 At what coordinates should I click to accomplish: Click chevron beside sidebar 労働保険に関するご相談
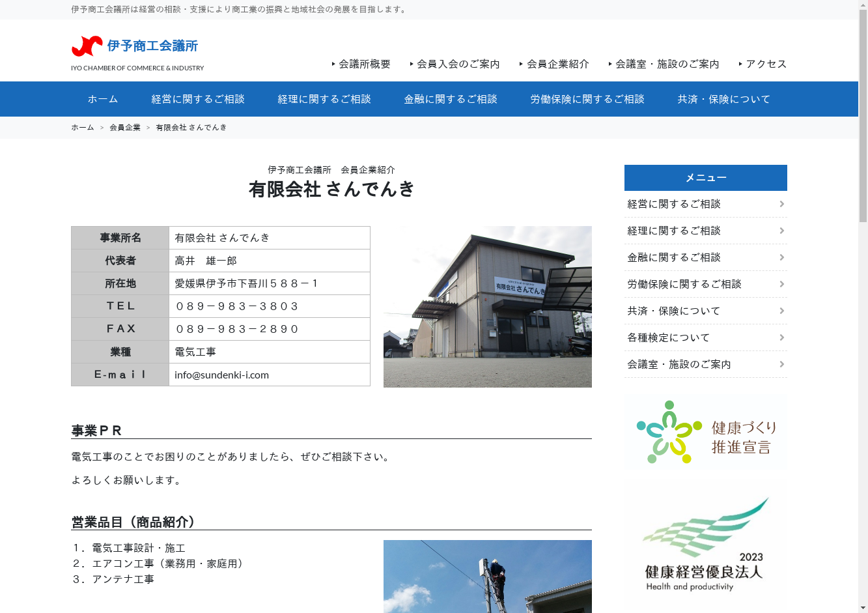(781, 284)
